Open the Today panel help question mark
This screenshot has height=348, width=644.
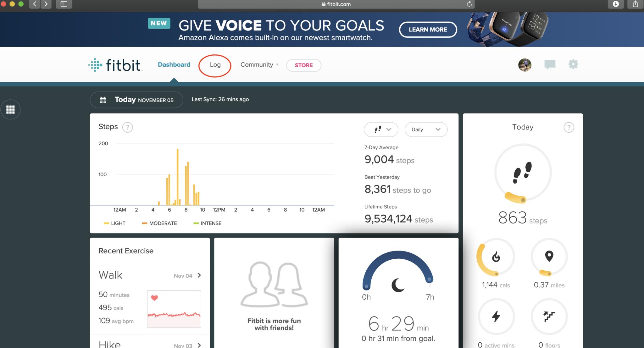569,127
